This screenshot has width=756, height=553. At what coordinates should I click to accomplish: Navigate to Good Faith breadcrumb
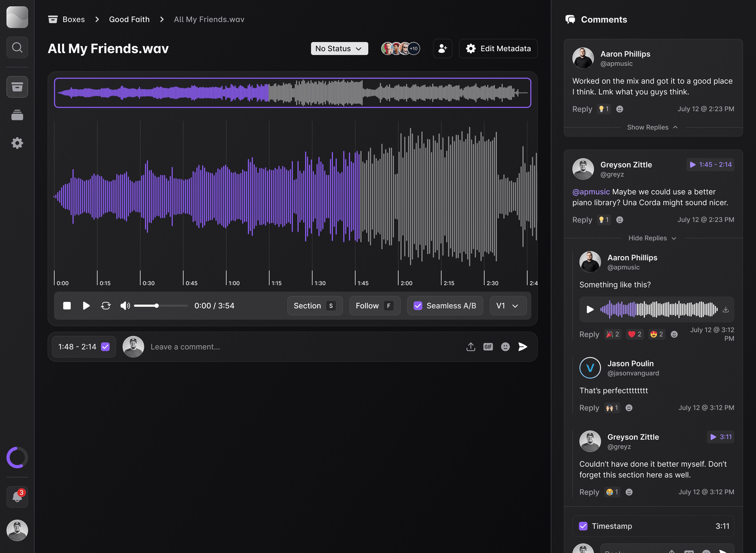[129, 19]
